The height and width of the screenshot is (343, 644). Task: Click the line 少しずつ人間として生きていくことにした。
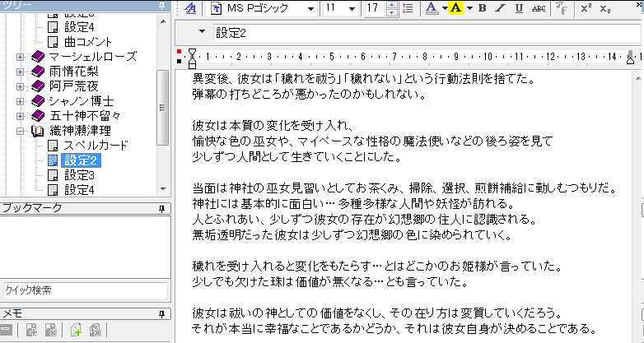tap(296, 157)
